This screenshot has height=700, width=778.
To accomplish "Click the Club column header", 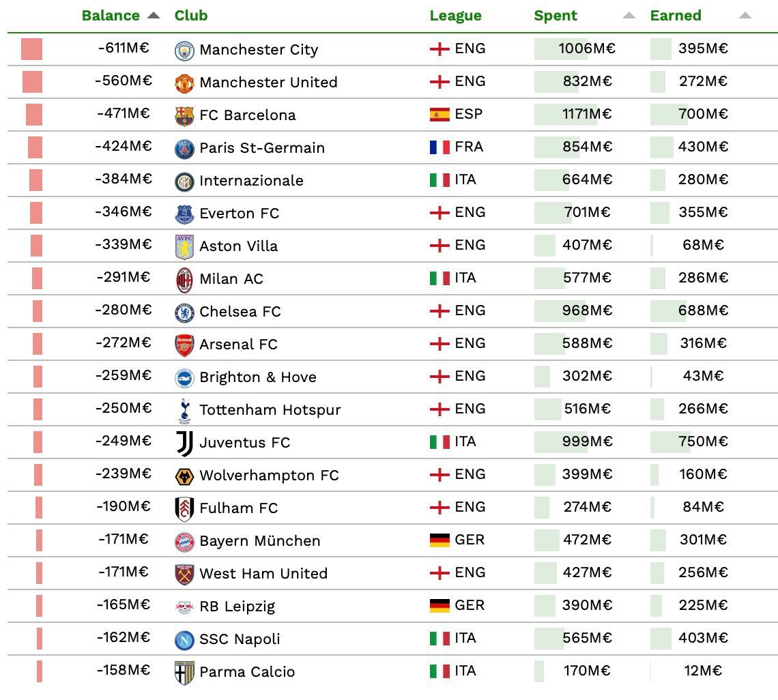I will click(x=191, y=16).
